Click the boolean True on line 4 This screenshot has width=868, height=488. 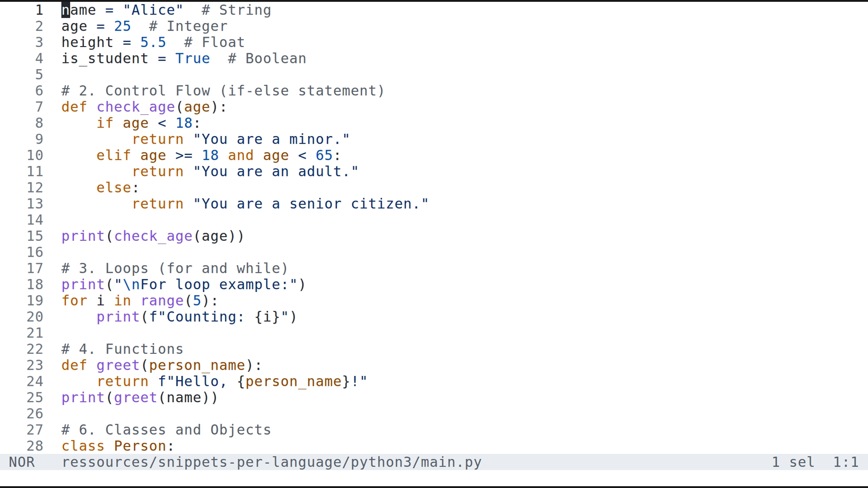coord(192,58)
